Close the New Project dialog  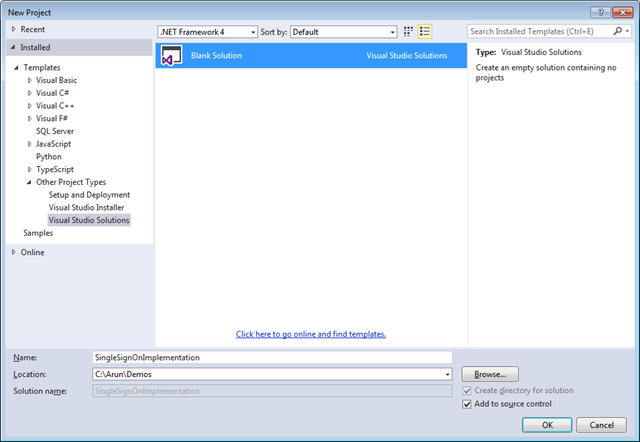621,10
